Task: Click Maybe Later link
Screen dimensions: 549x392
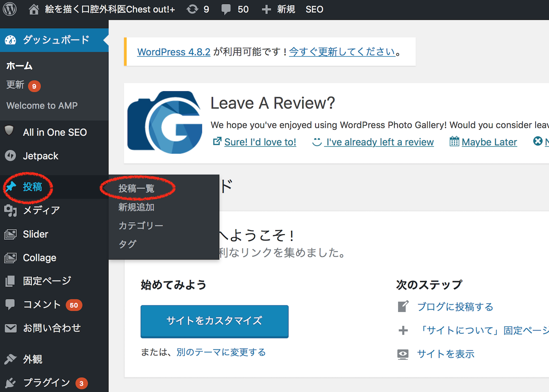Action: (489, 142)
